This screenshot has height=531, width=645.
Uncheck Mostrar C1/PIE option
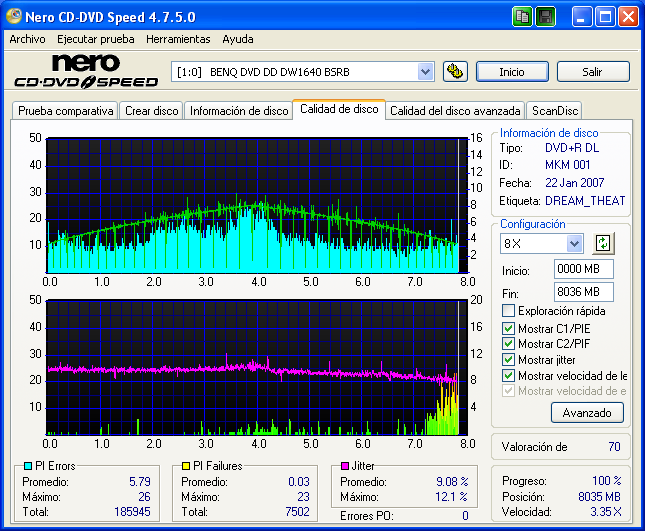pos(508,328)
